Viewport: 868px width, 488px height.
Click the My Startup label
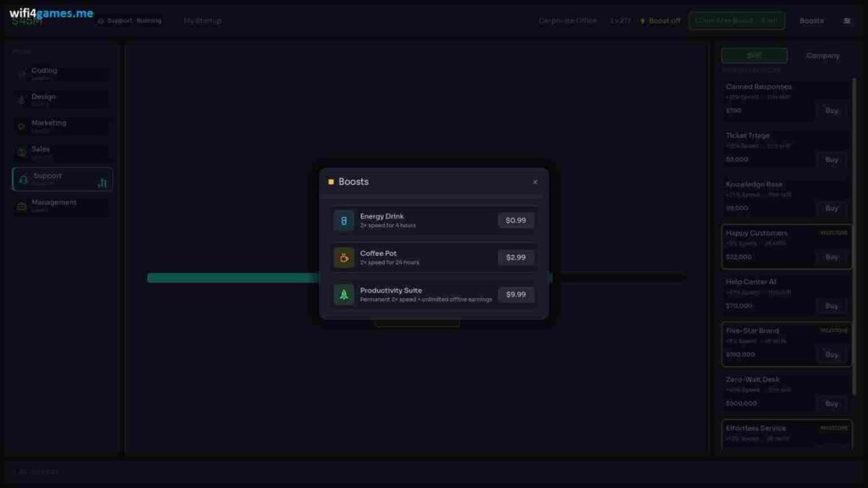[203, 20]
